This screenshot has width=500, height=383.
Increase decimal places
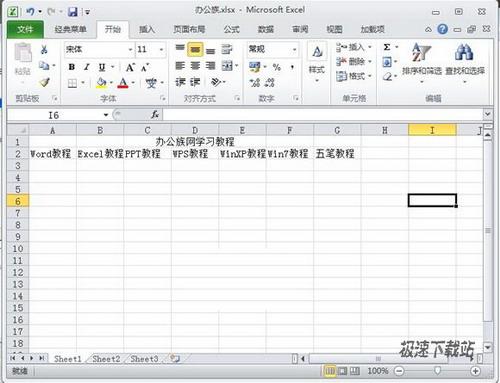(255, 83)
